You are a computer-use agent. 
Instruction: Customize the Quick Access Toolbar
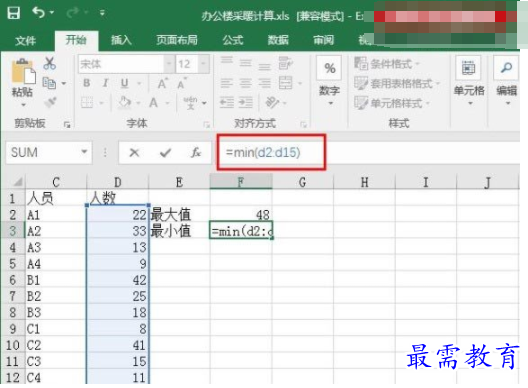coord(102,13)
